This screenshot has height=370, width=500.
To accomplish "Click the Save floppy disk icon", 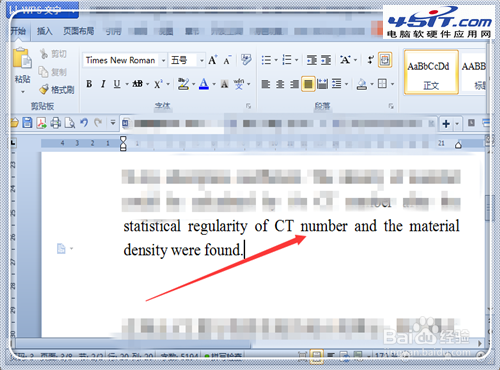I will 27,123.
